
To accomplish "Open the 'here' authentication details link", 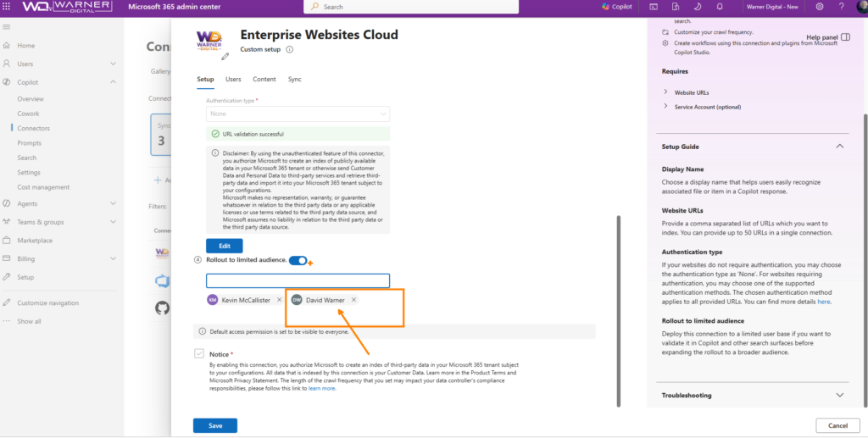I will (x=824, y=302).
